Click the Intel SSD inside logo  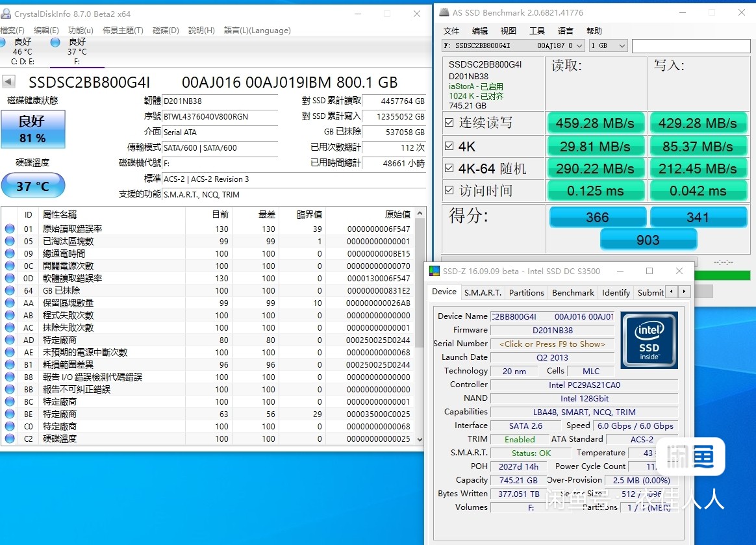click(x=649, y=340)
